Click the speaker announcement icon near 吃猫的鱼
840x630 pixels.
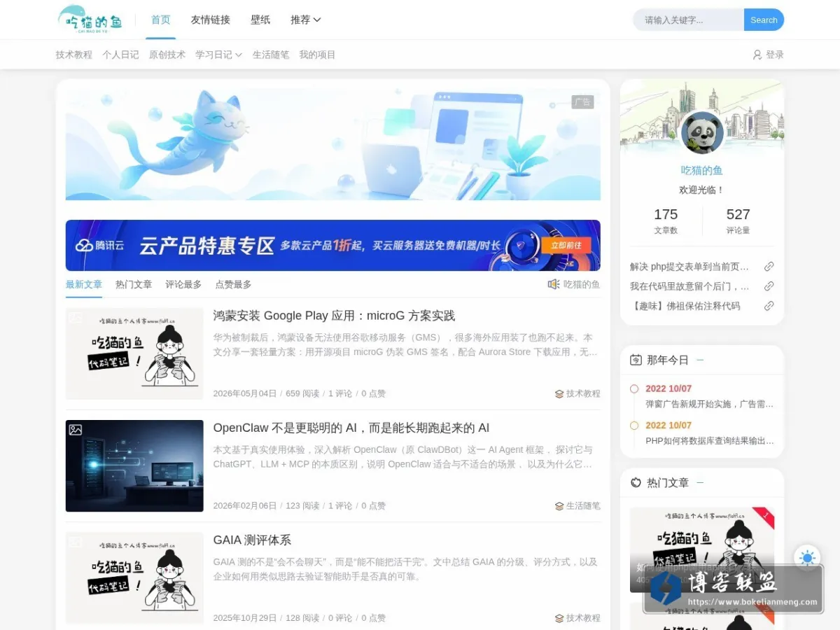pyautogui.click(x=554, y=284)
